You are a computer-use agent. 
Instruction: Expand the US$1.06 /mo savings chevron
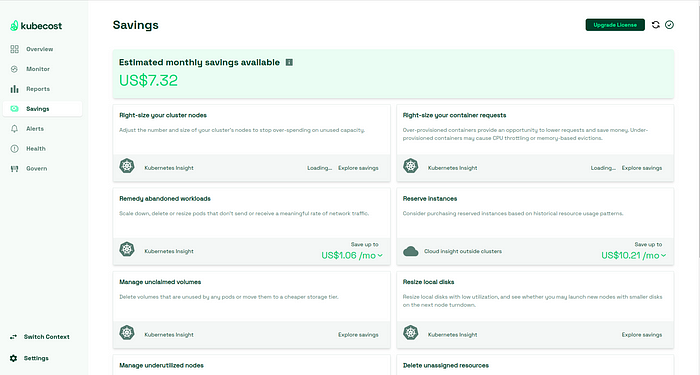[380, 256]
